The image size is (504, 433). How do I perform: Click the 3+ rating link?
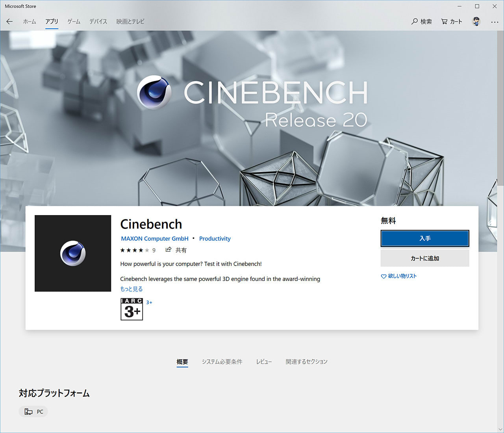[x=149, y=303]
